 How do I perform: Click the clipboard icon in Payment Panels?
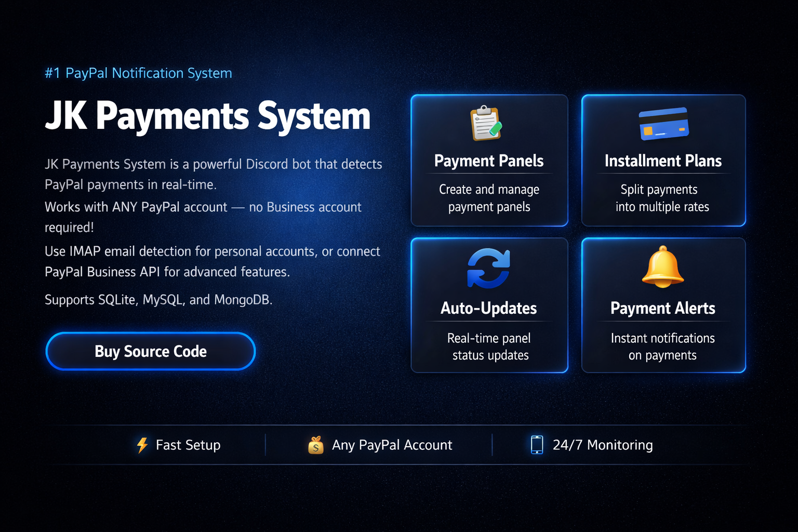pyautogui.click(x=487, y=123)
